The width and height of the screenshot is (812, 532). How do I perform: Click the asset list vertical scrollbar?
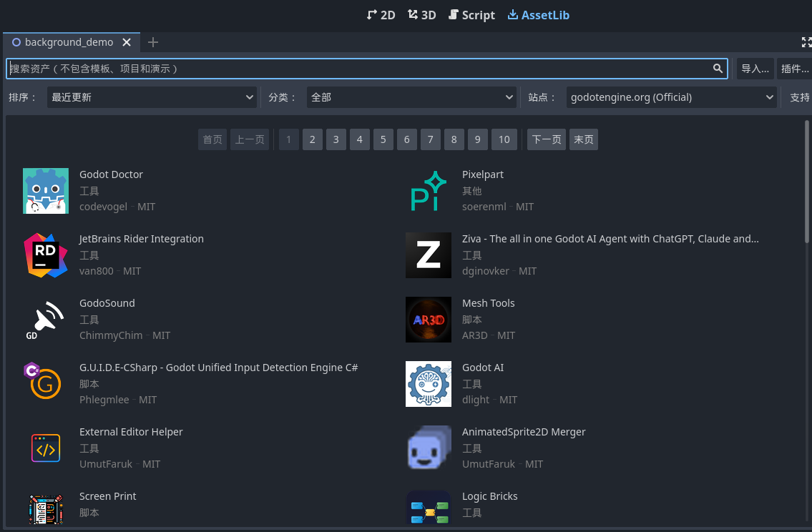click(807, 181)
